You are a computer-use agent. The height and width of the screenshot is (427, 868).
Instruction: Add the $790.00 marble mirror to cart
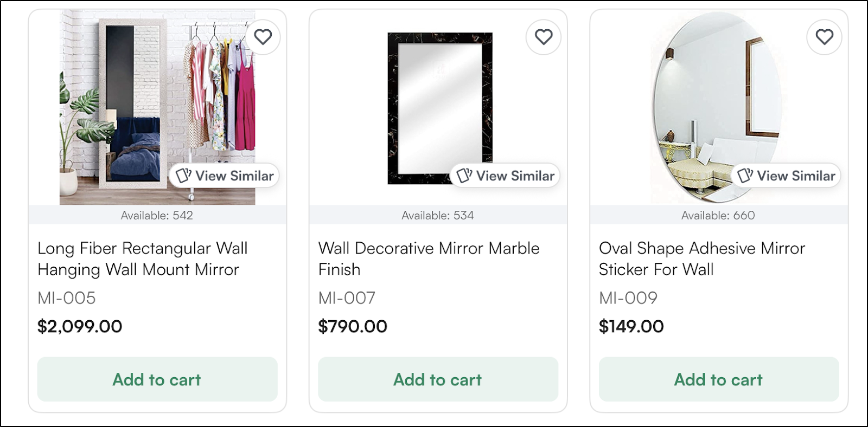(438, 379)
